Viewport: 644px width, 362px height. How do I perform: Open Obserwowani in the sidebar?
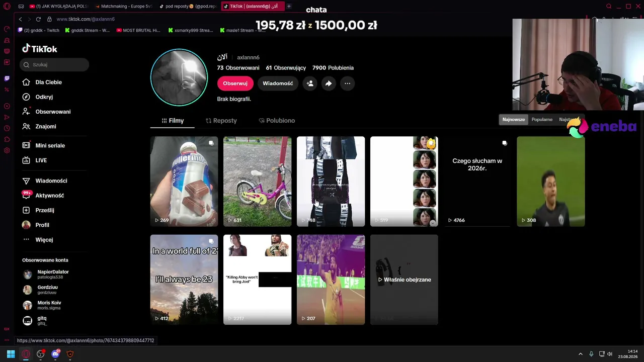coord(53,112)
